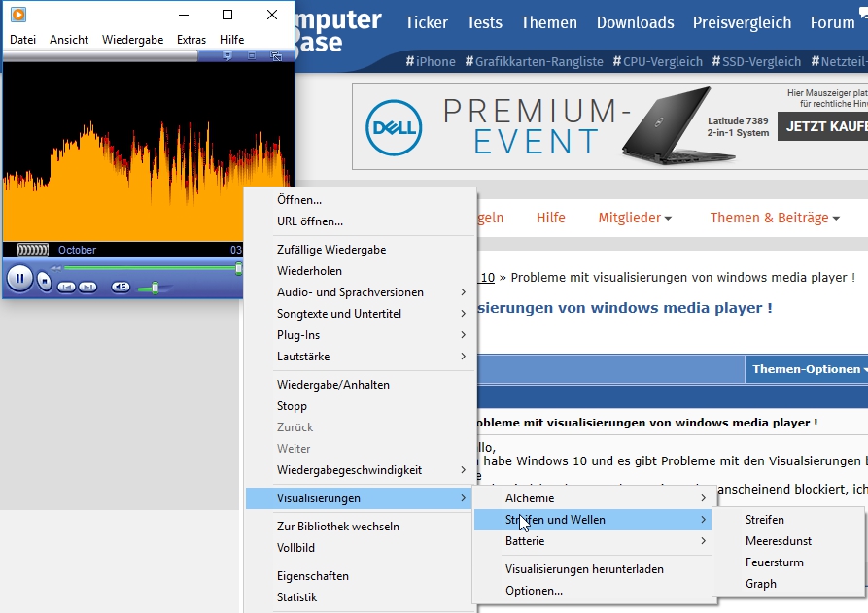The width and height of the screenshot is (868, 613).
Task: Expand the Wiedergabegeschwindigkeit submenu
Action: tap(361, 470)
